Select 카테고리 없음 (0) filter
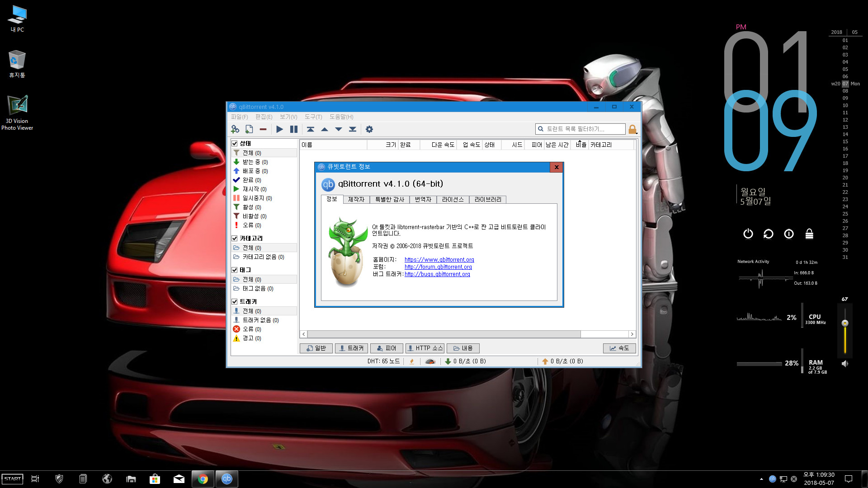The image size is (868, 488). [x=264, y=257]
